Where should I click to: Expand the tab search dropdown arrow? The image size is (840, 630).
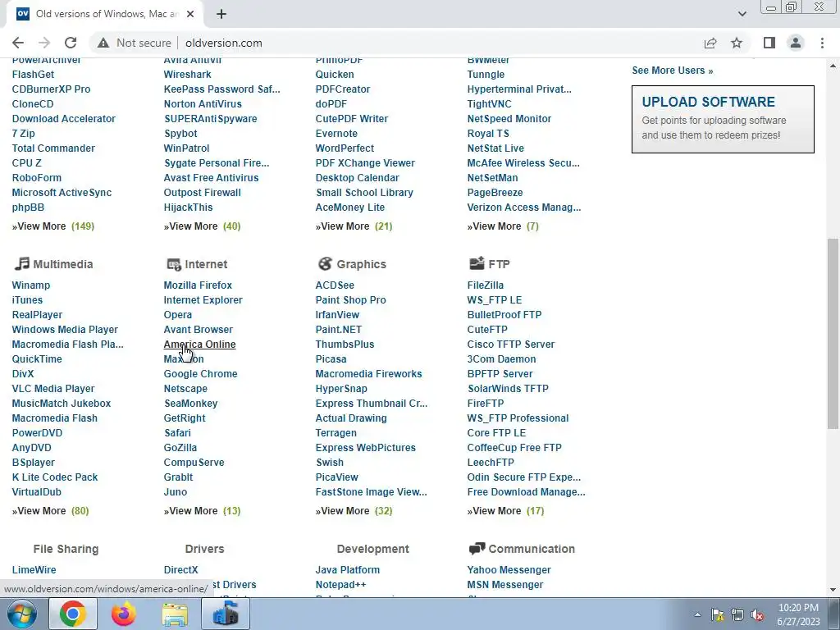tap(742, 14)
